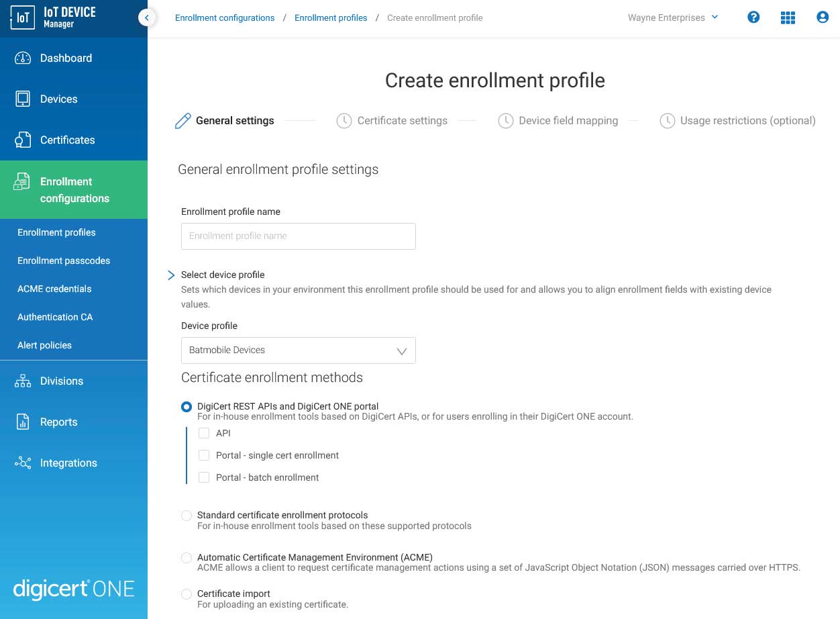This screenshot has height=619, width=840.
Task: Open Enrollment configurations menu item
Action: 74,190
